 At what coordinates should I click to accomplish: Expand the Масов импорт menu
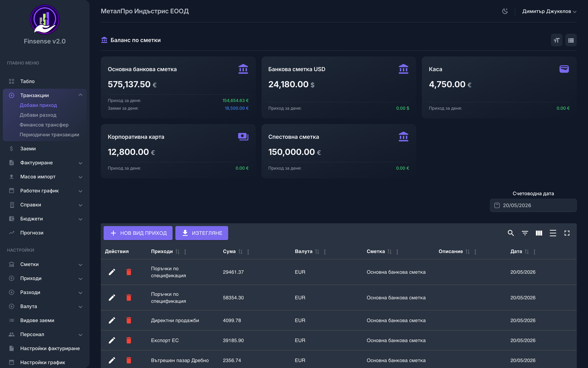click(45, 177)
